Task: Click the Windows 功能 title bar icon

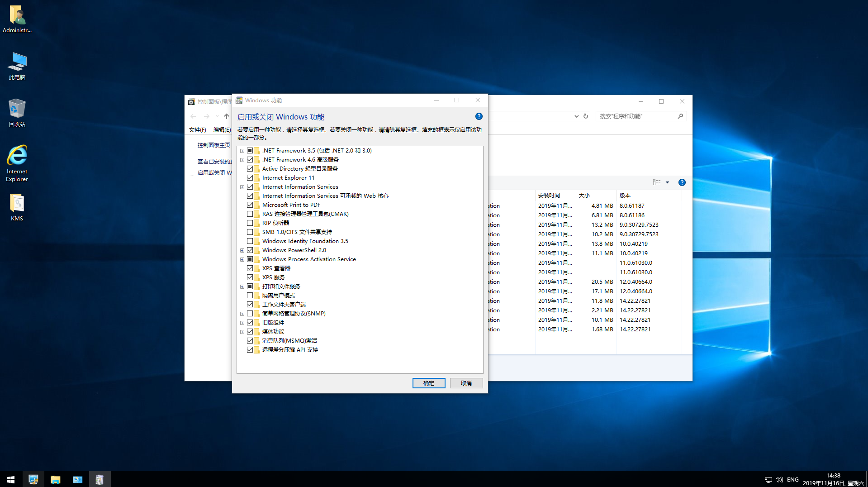Action: pyautogui.click(x=239, y=100)
